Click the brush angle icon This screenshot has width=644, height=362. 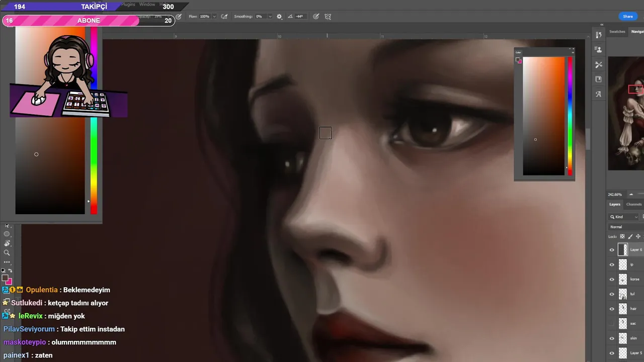click(290, 17)
